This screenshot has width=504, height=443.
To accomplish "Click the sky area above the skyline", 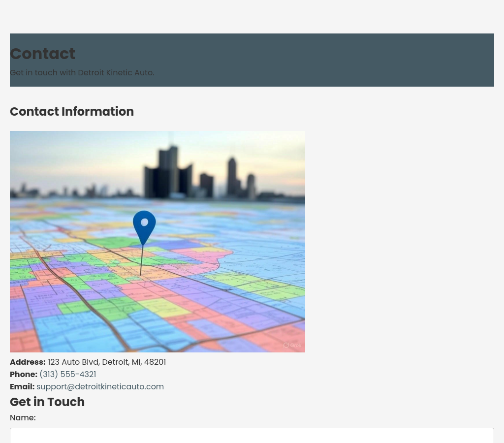I will tap(74, 153).
